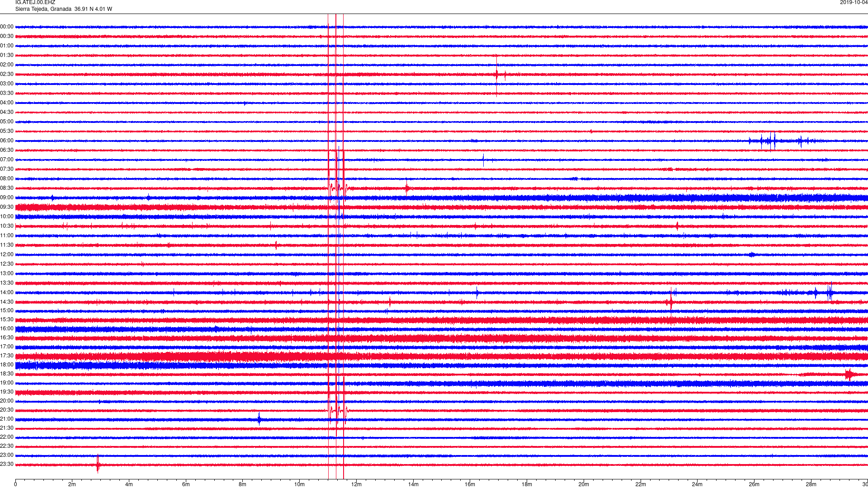
Task: Click the 16m tick on time axis
Action: [x=470, y=484]
